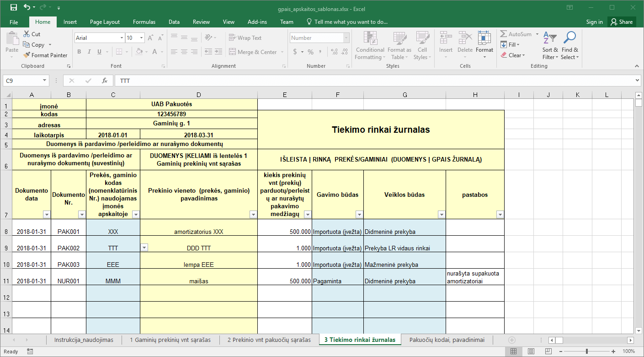Toggle Wrap Text on selected cell

point(245,38)
